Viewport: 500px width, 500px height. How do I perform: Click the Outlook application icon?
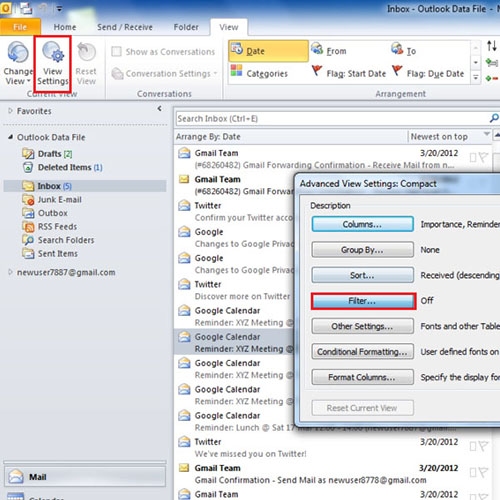(x=6, y=8)
